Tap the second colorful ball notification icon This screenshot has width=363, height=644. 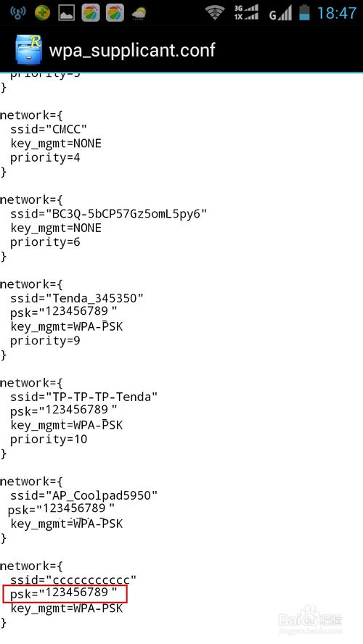(115, 13)
